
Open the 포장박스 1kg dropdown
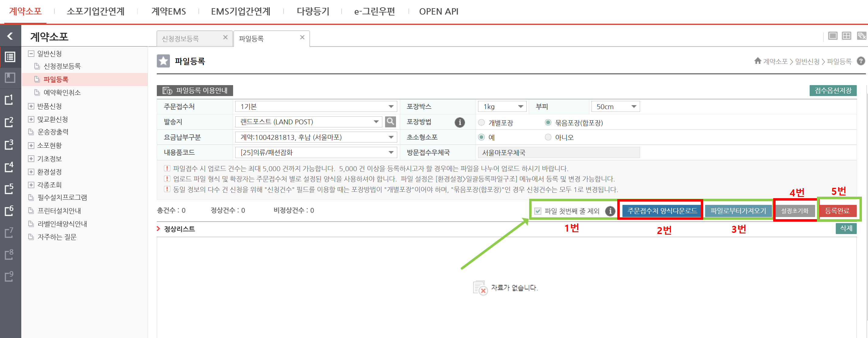click(x=502, y=106)
